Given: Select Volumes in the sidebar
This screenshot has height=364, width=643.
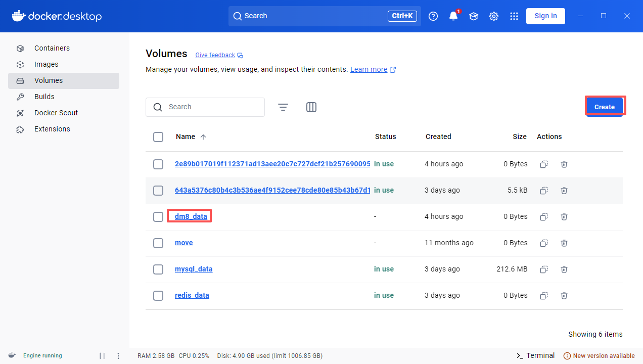Looking at the screenshot, I should (x=64, y=81).
